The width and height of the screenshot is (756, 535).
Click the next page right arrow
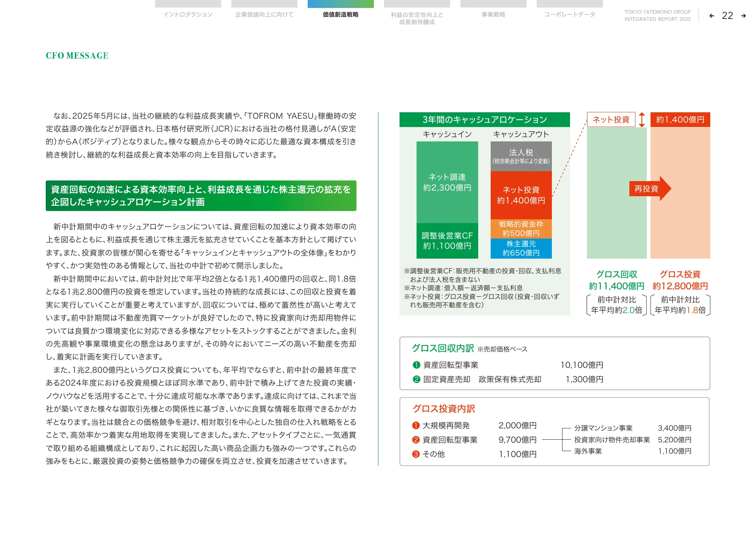(x=743, y=16)
